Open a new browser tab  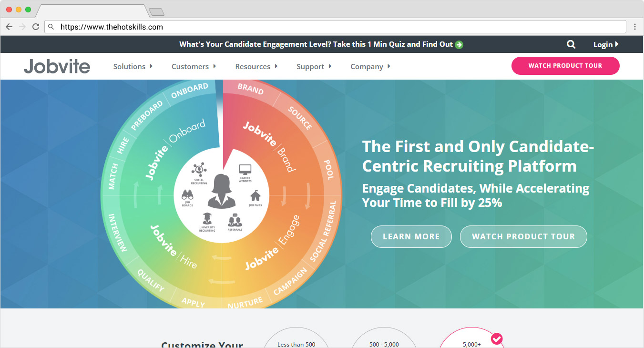pyautogui.click(x=156, y=11)
